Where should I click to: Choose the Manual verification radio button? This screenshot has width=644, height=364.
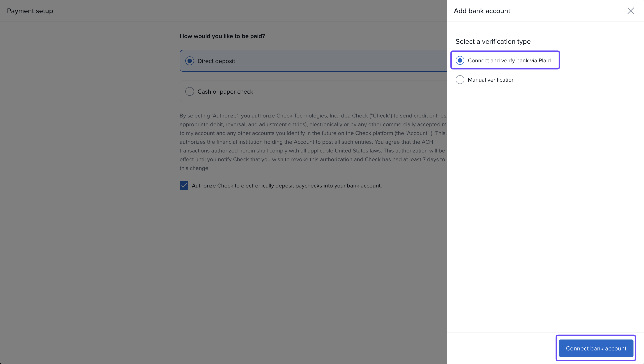coord(460,80)
